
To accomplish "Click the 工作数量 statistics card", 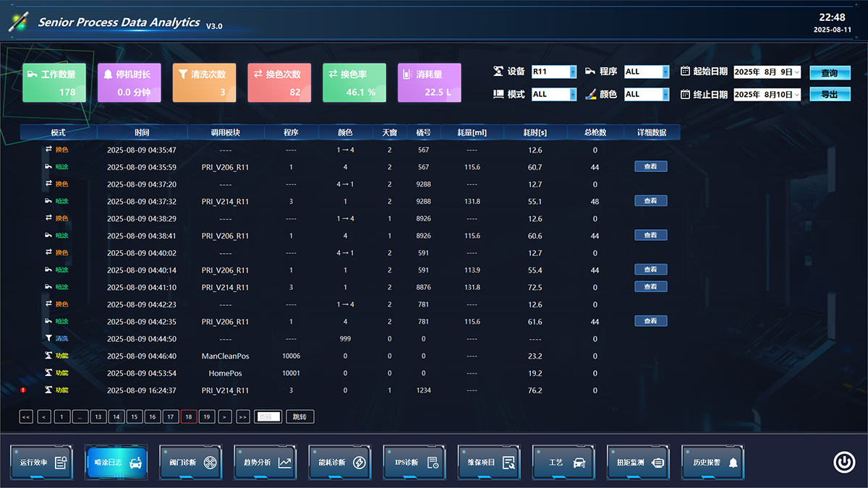I will point(54,82).
